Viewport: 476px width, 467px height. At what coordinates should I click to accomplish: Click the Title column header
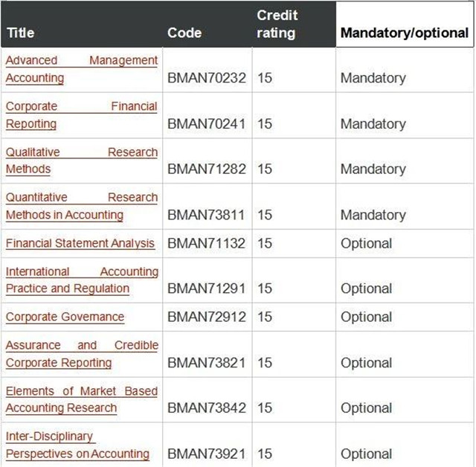coord(20,33)
